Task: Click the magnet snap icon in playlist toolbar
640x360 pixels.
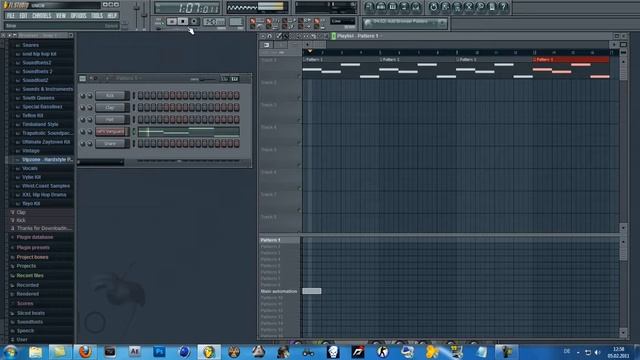Action: point(269,36)
